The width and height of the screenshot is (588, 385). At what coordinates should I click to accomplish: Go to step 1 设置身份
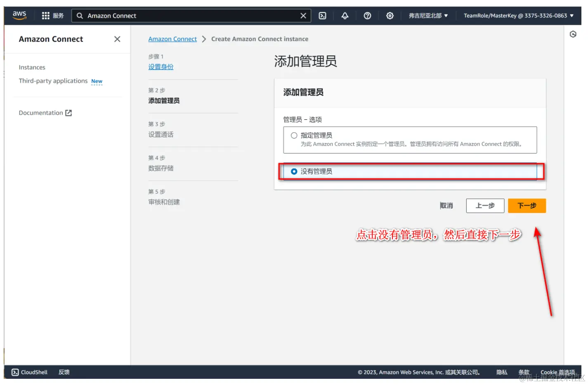[x=161, y=67]
